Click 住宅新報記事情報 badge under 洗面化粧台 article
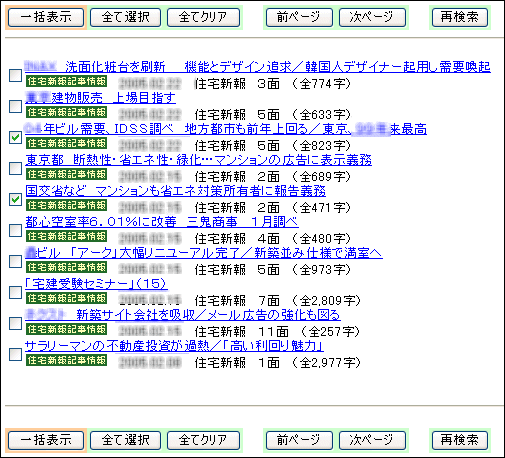The image size is (505, 458). 66,81
